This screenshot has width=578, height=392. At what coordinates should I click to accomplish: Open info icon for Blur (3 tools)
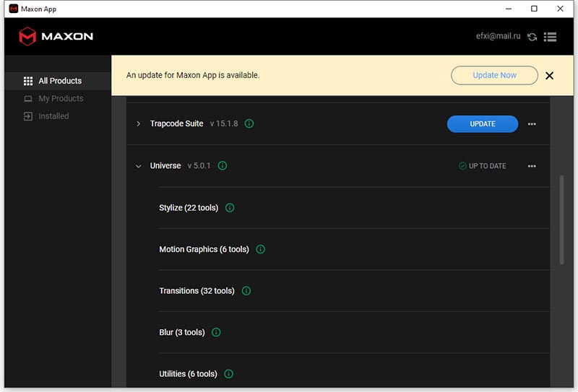tap(216, 332)
